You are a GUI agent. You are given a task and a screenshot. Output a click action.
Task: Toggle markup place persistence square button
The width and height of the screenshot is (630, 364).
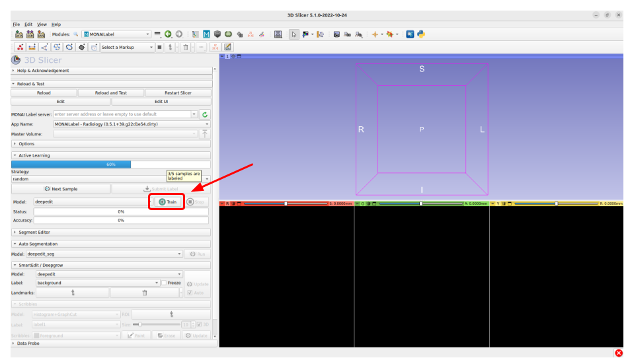159,48
